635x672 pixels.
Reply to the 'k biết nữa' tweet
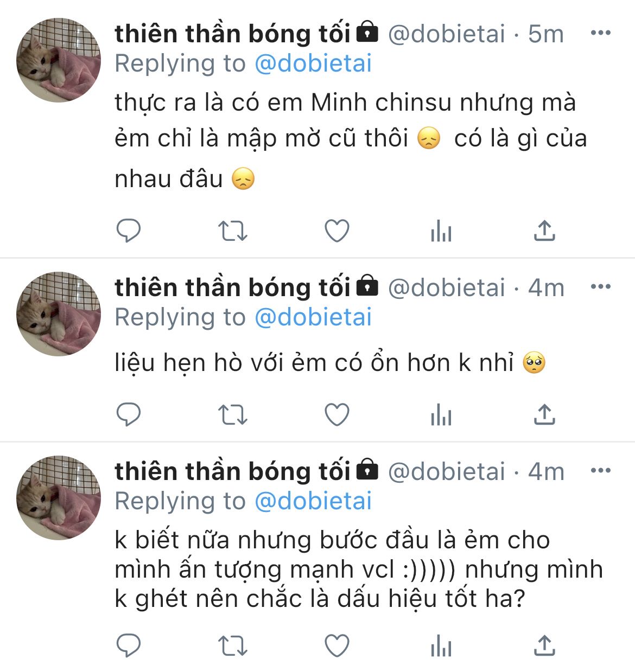pyautogui.click(x=129, y=646)
